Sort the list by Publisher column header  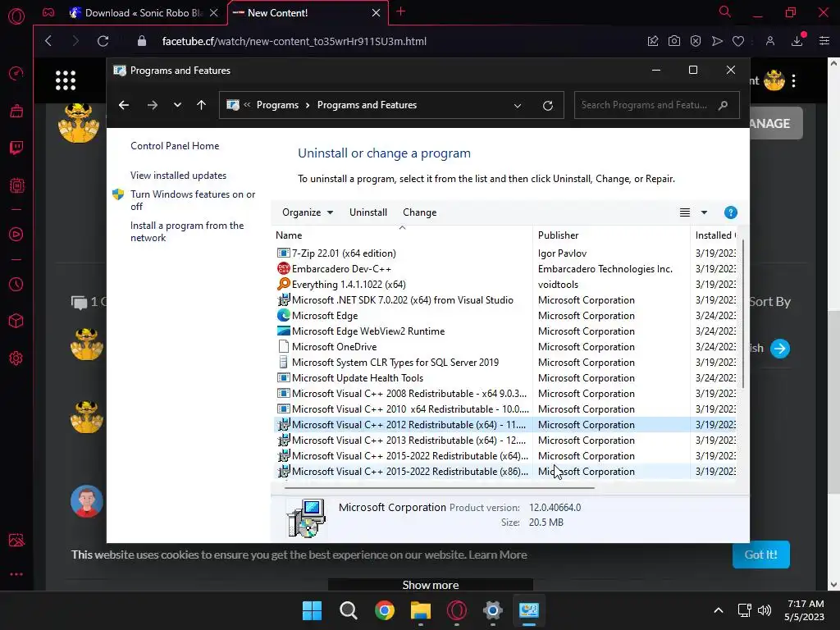[611, 235]
